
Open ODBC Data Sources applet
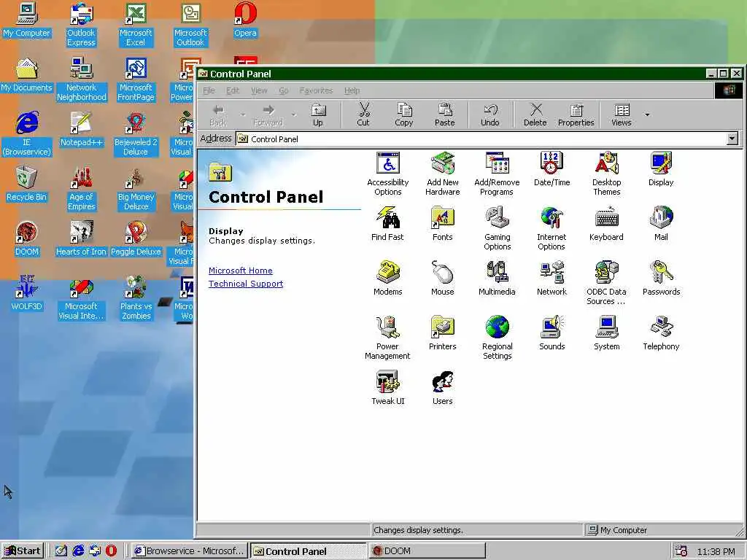pyautogui.click(x=606, y=284)
